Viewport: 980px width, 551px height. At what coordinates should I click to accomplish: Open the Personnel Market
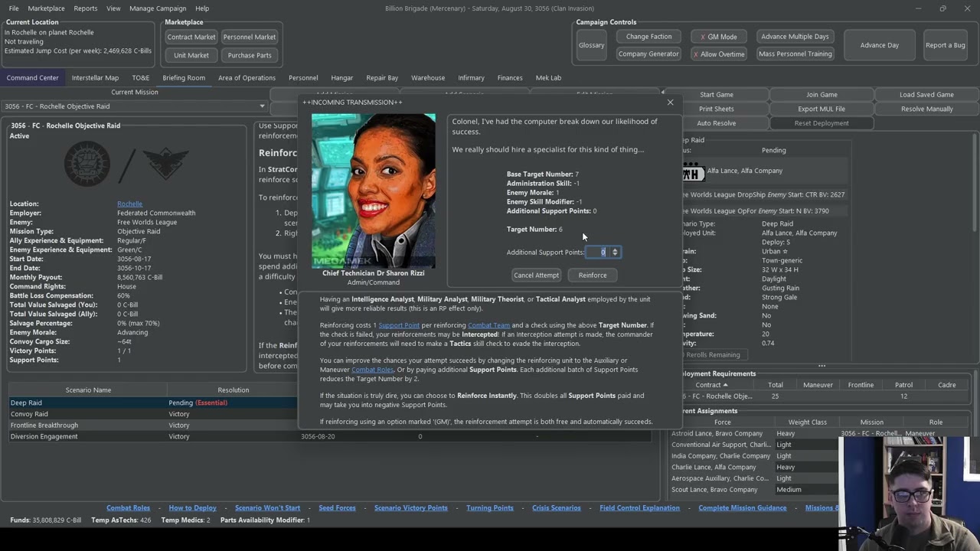pyautogui.click(x=250, y=37)
